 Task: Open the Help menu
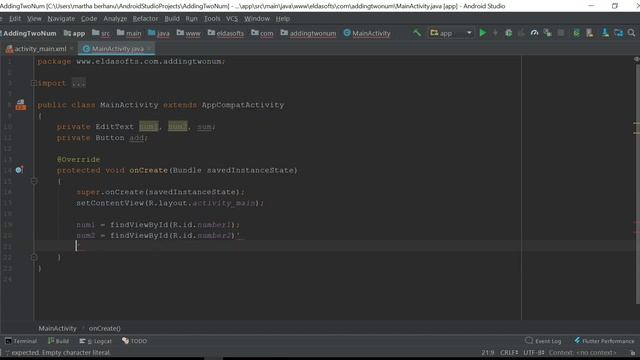click(x=282, y=19)
